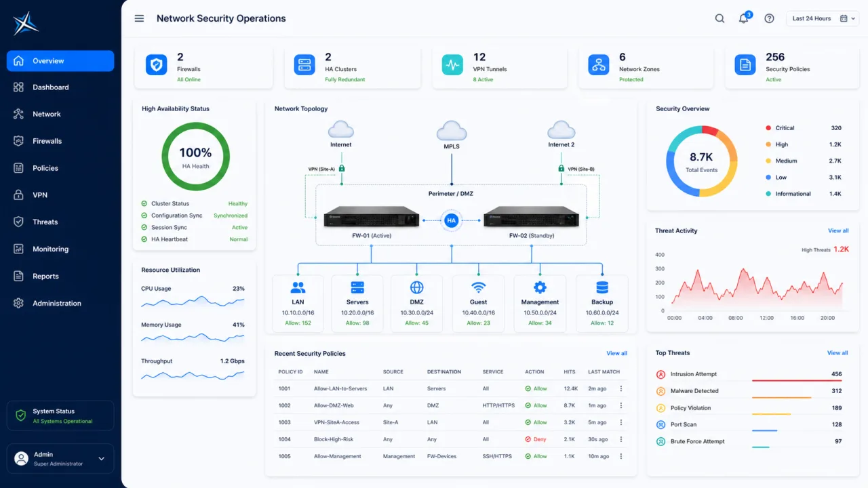Image resolution: width=868 pixels, height=488 pixels.
Task: Select the Management gear zone icon
Action: pyautogui.click(x=540, y=287)
